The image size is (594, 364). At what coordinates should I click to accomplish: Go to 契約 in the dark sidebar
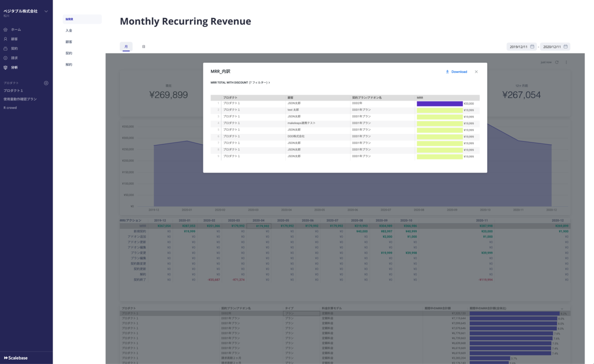pyautogui.click(x=14, y=48)
